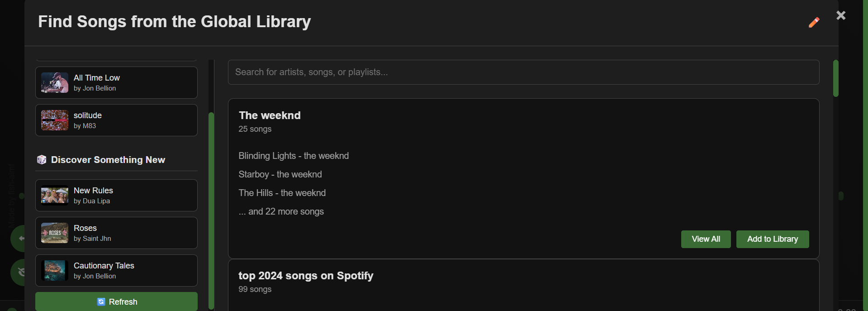Viewport: 868px width, 311px height.
Task: Click the right panel green scrollbar thumb
Action: [x=835, y=78]
